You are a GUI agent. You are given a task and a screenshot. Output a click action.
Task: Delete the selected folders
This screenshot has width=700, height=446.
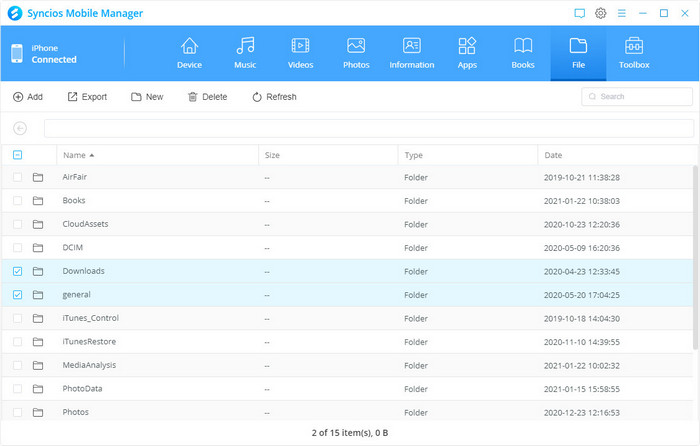tap(207, 97)
